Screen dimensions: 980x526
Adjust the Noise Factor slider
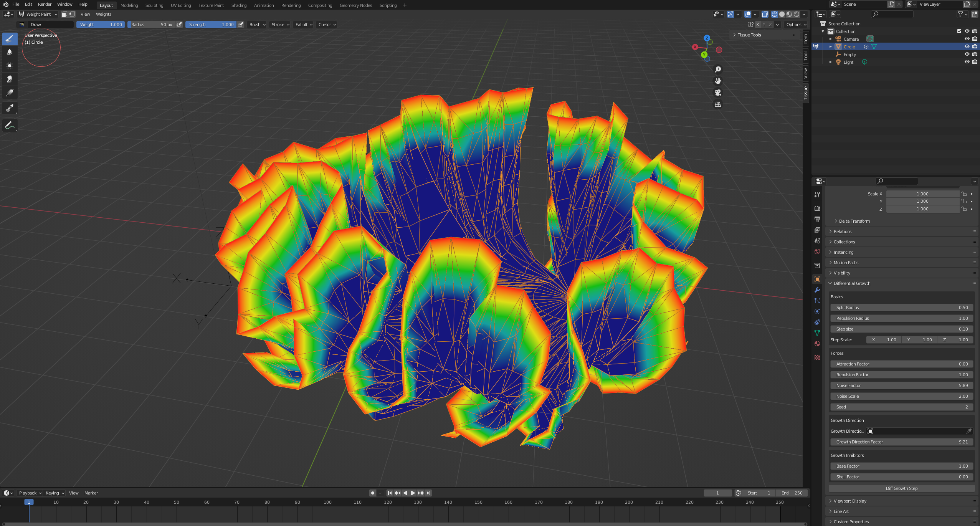coord(901,385)
